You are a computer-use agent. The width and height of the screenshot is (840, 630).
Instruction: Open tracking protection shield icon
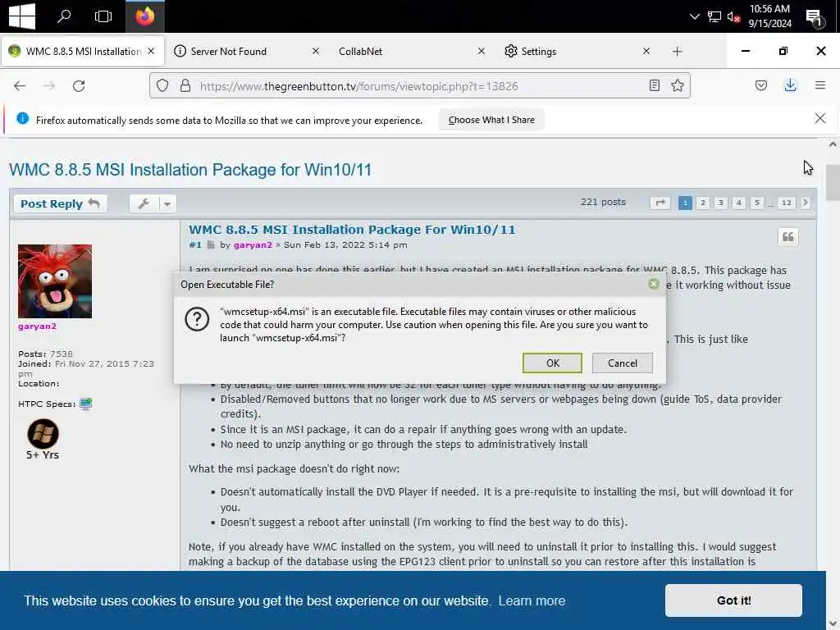pos(162,85)
